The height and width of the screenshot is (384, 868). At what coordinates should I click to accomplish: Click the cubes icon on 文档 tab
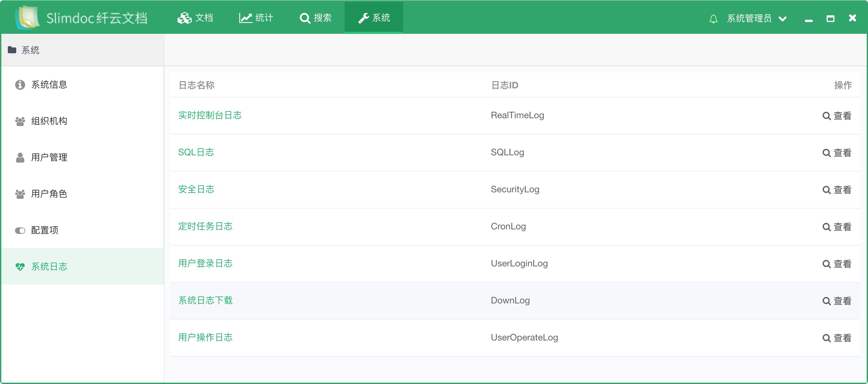point(184,18)
